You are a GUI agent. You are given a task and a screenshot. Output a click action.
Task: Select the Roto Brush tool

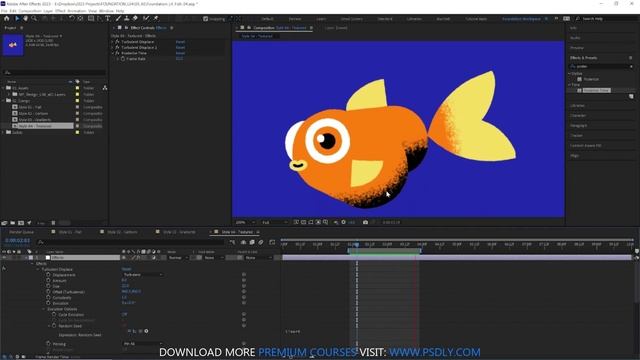(146, 18)
